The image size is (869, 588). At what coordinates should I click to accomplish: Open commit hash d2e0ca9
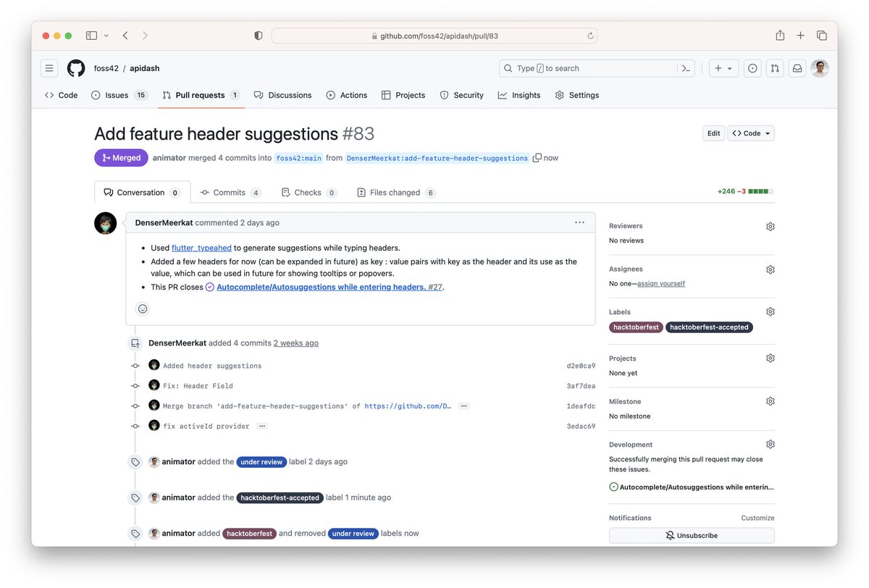pos(581,366)
